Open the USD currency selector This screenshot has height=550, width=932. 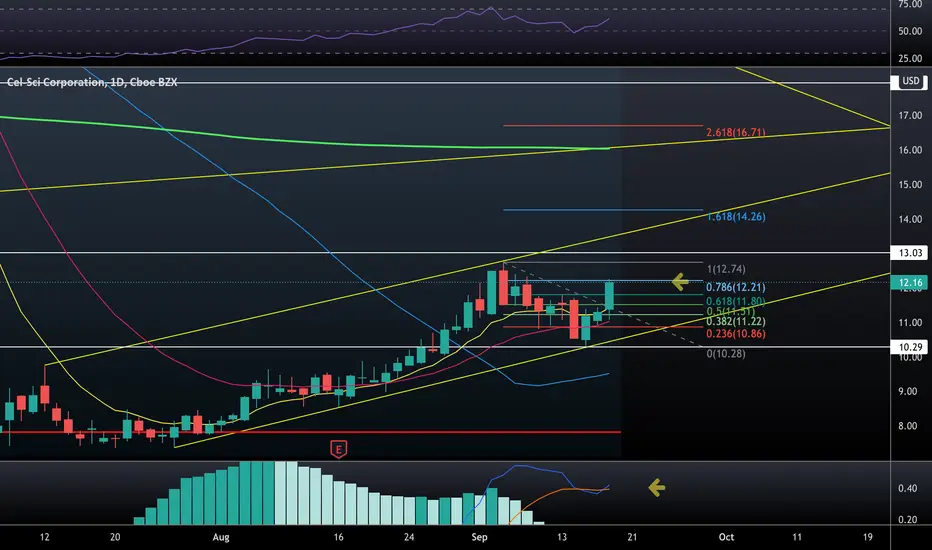[909, 81]
